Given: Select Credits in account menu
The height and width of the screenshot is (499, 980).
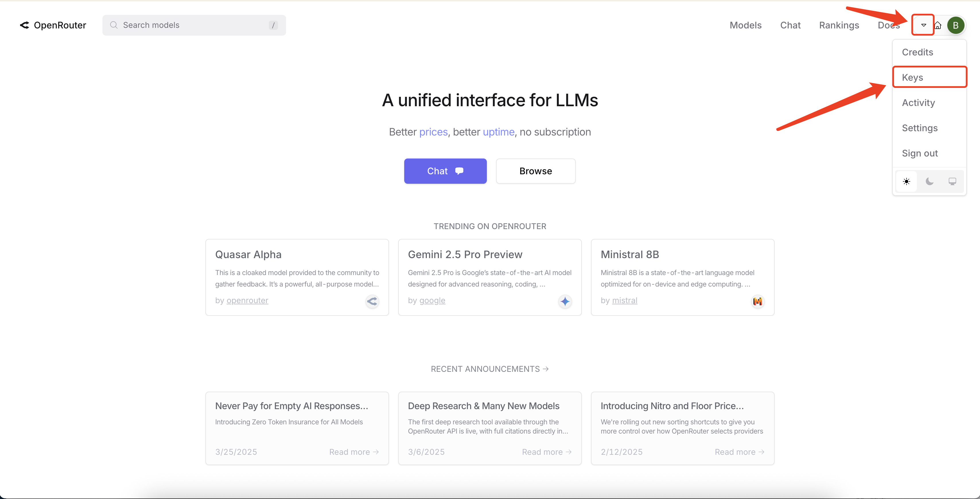Looking at the screenshot, I should click(917, 52).
